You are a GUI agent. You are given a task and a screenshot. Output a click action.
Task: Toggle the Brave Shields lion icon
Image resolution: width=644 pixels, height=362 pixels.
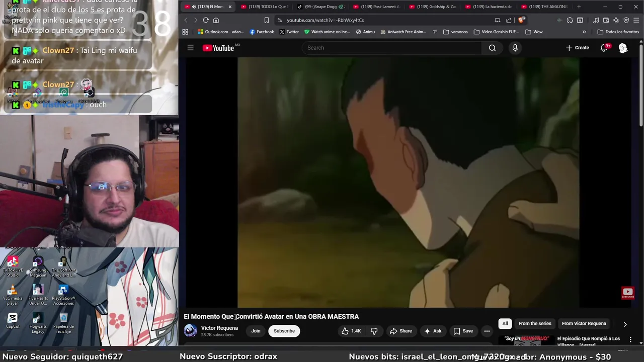tap(521, 20)
